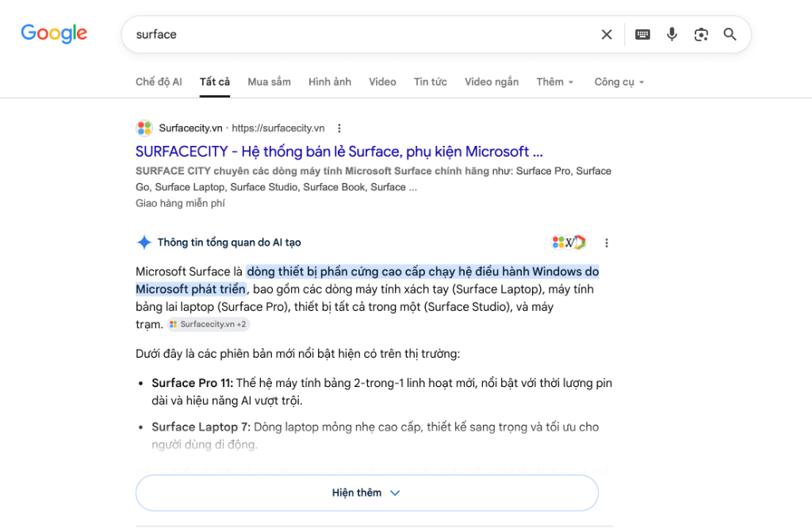Open the Video ngắn tab
Screen dimensions: 812x529
click(x=492, y=82)
